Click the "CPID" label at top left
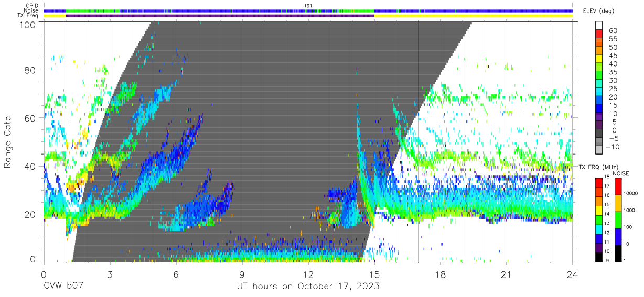This screenshot has width=644, height=297. click(31, 6)
